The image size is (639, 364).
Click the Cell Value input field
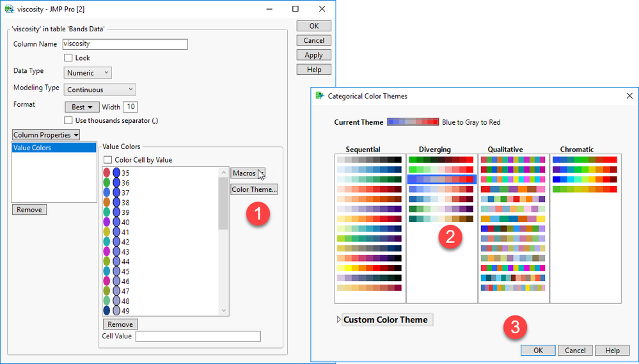(198, 336)
